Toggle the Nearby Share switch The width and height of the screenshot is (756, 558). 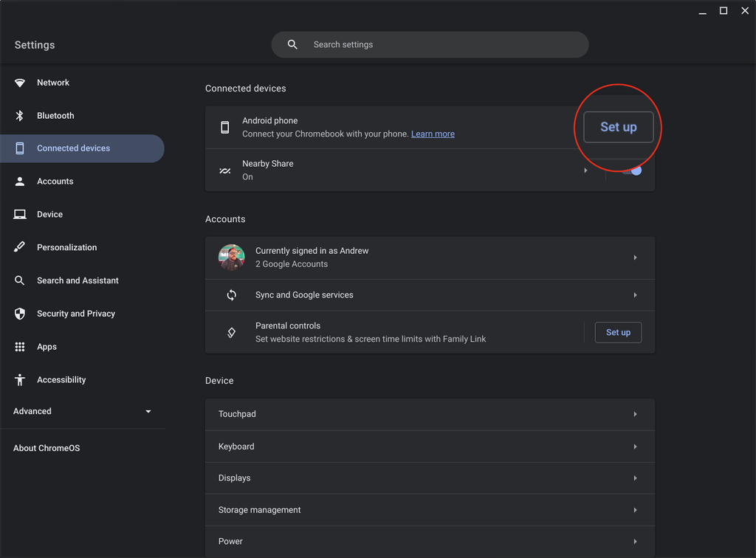tap(631, 170)
